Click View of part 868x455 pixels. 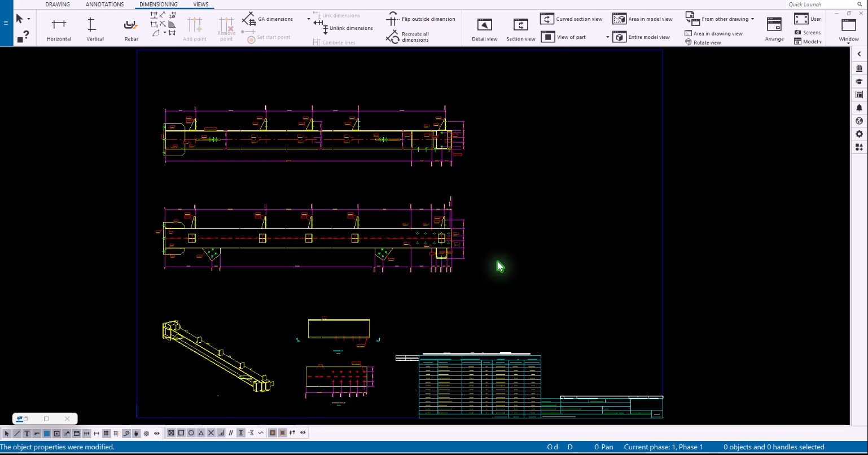(x=565, y=37)
